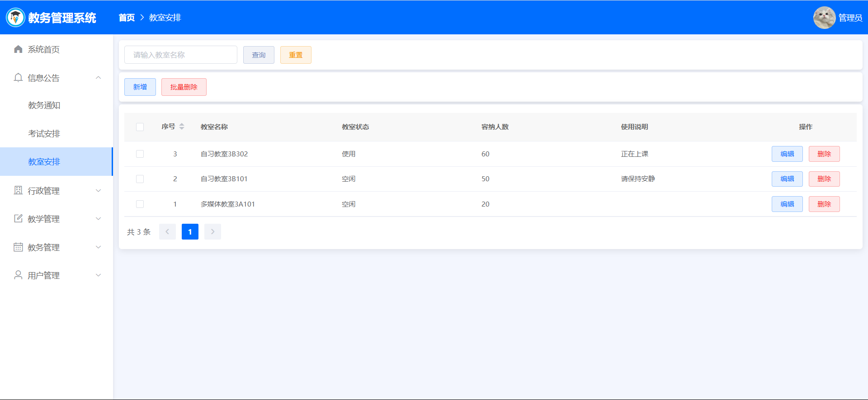868x400 pixels.
Task: Edit the 自习教室3B101 row
Action: click(787, 179)
